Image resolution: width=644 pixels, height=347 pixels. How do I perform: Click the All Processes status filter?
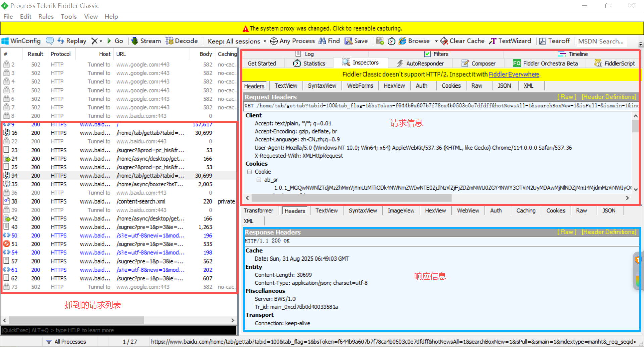(x=66, y=342)
